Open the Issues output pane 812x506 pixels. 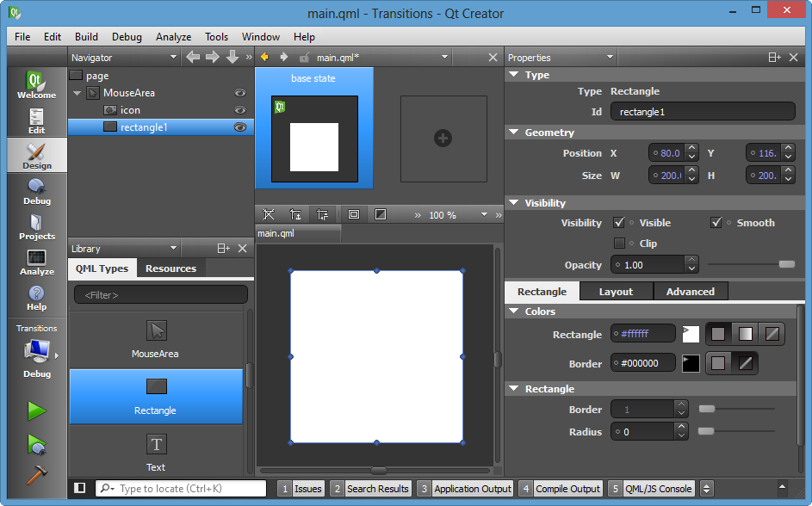pyautogui.click(x=301, y=489)
